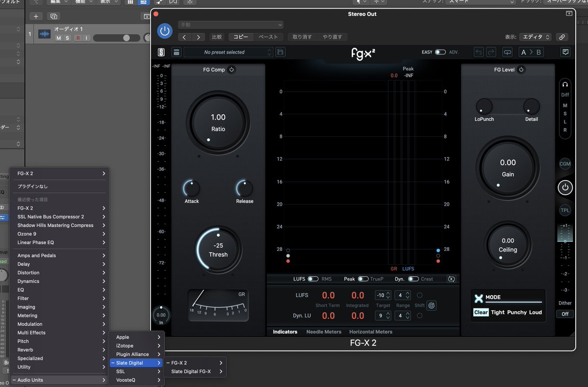Reset meters with the loop-play icon
The height and width of the screenshot is (387, 588).
pyautogui.click(x=451, y=279)
